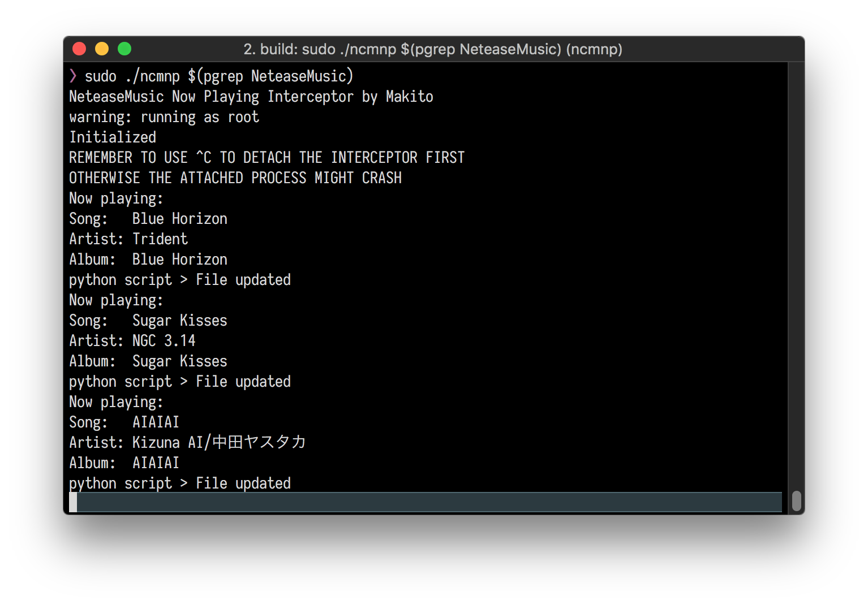Click the 'Album: Blue Horizon' line
868x605 pixels.
[148, 260]
